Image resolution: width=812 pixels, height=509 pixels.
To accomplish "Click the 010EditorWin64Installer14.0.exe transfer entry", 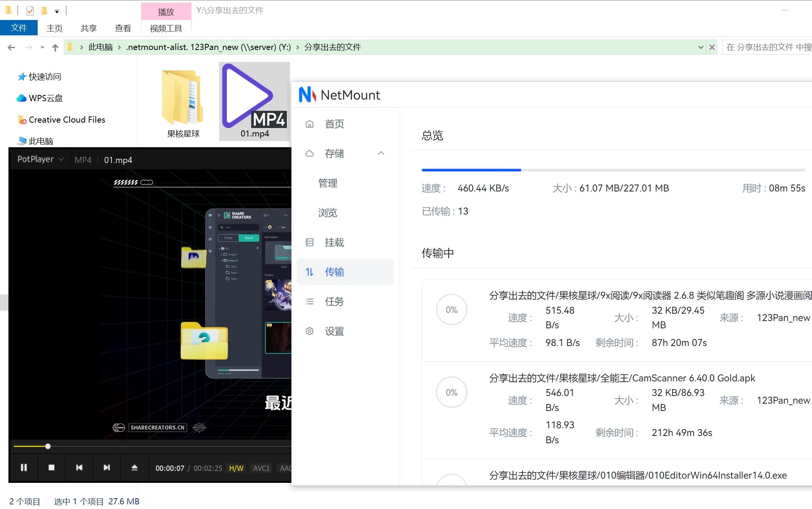I will click(638, 475).
